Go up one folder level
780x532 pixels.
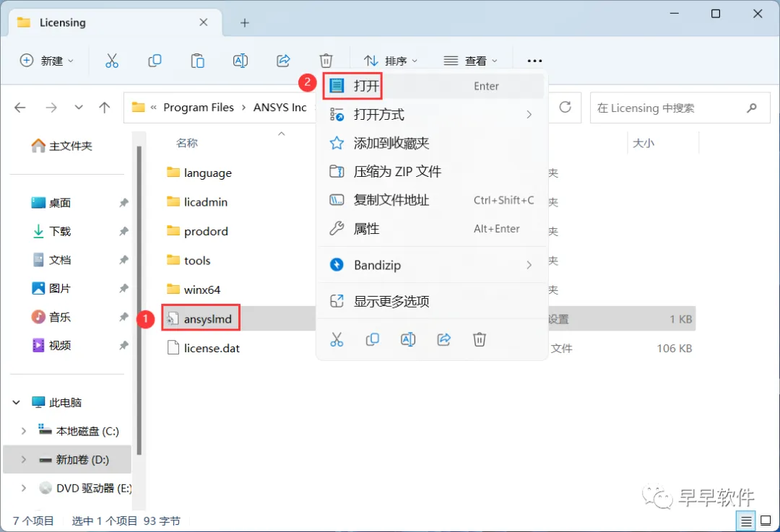tap(105, 108)
